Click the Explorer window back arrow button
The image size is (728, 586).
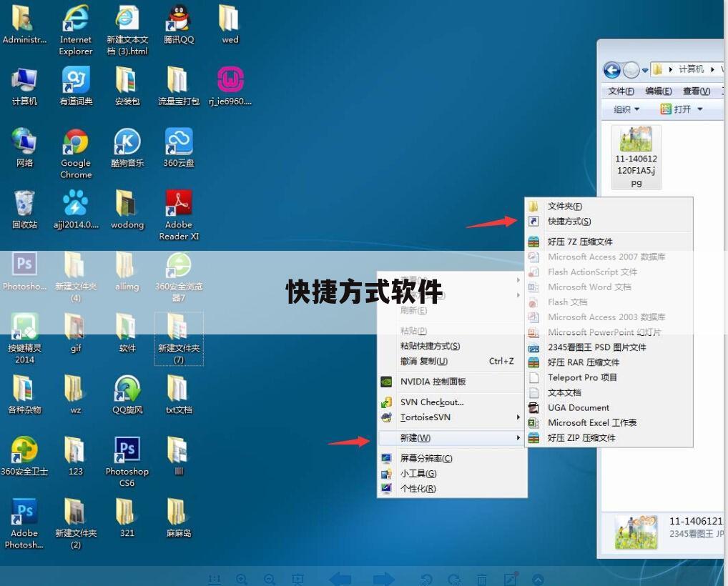611,70
